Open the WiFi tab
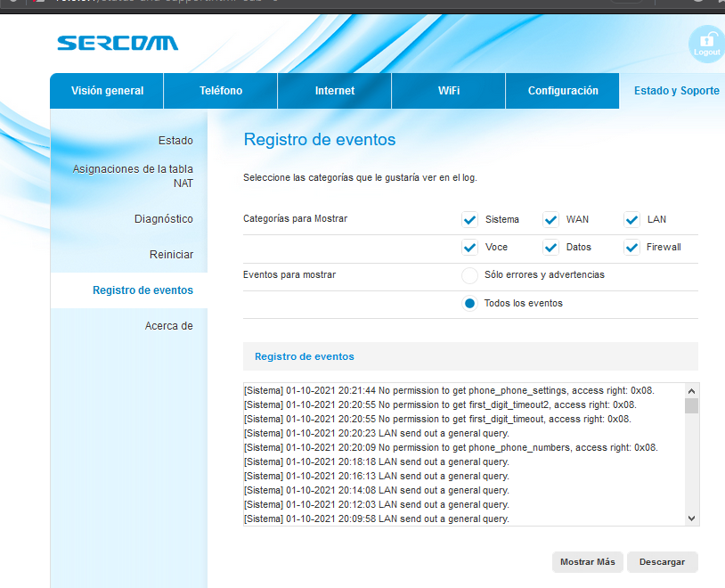Image resolution: width=725 pixels, height=588 pixels. coord(448,90)
